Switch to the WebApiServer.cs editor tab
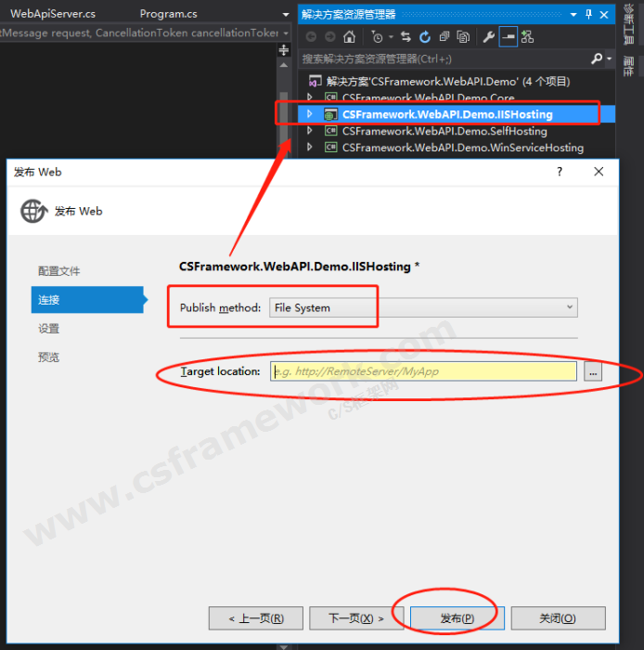The height and width of the screenshot is (650, 644). [x=53, y=14]
